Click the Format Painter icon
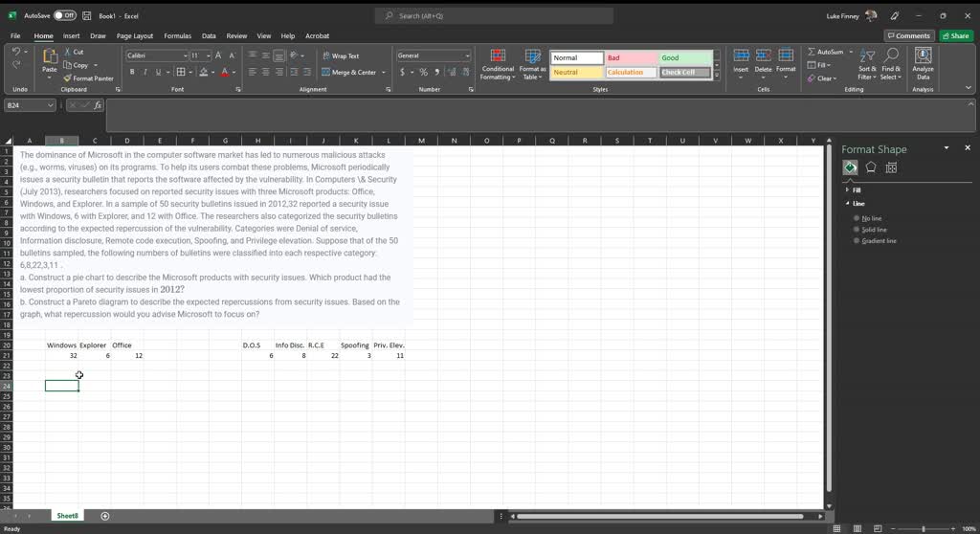Viewport: 980px width, 534px height. pos(69,78)
